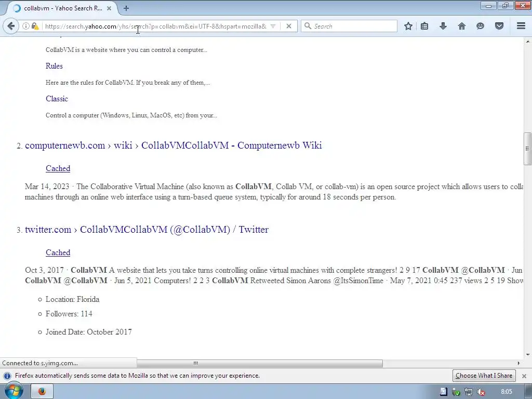This screenshot has width=532, height=399.
Task: Select the collabvm - Yahoo Search tab
Action: pyautogui.click(x=63, y=8)
